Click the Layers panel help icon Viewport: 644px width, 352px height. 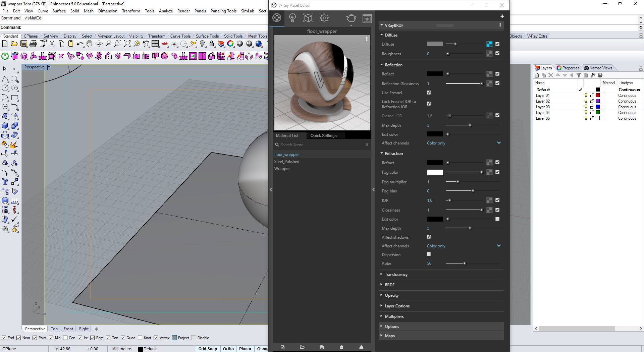click(x=600, y=75)
